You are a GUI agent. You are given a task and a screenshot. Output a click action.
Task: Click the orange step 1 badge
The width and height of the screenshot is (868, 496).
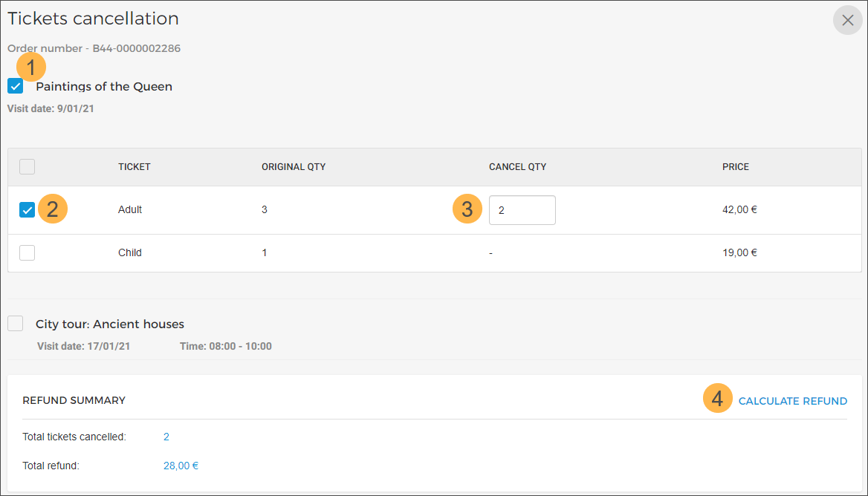[x=30, y=68]
